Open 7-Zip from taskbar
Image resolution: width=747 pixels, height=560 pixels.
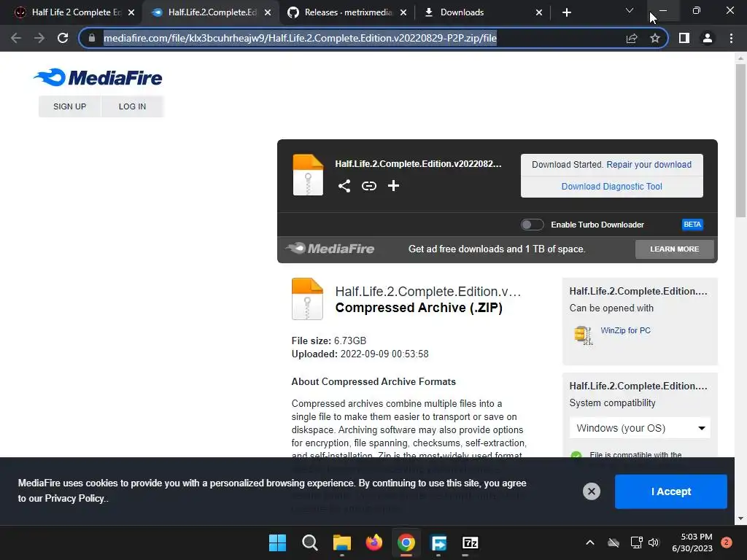pos(471,542)
